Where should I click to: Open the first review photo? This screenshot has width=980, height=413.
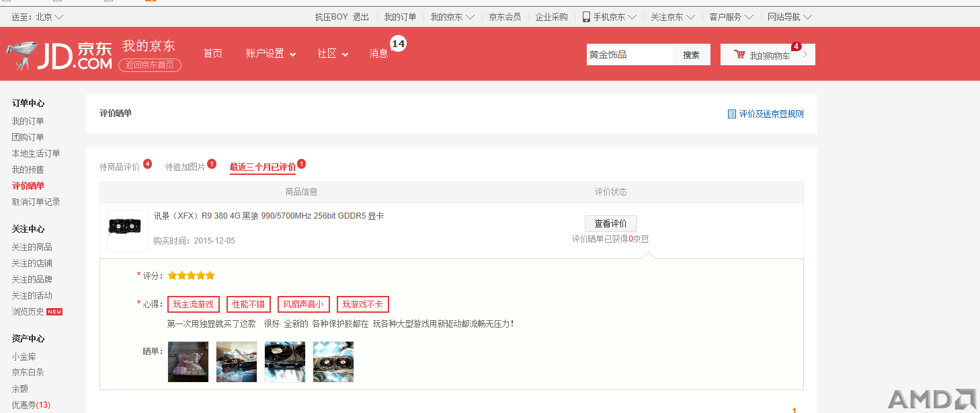(188, 362)
